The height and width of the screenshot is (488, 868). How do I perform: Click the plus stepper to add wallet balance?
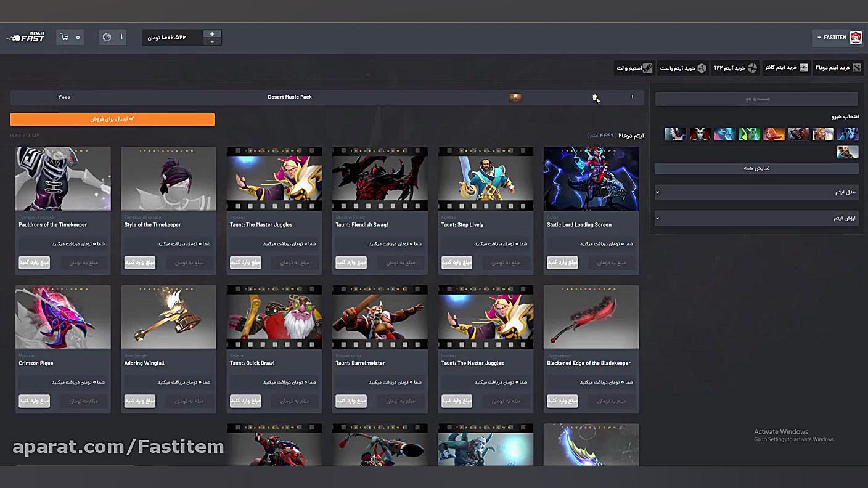[212, 34]
